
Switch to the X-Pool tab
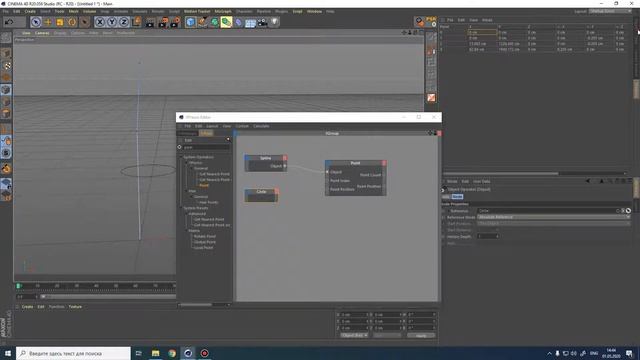206,133
